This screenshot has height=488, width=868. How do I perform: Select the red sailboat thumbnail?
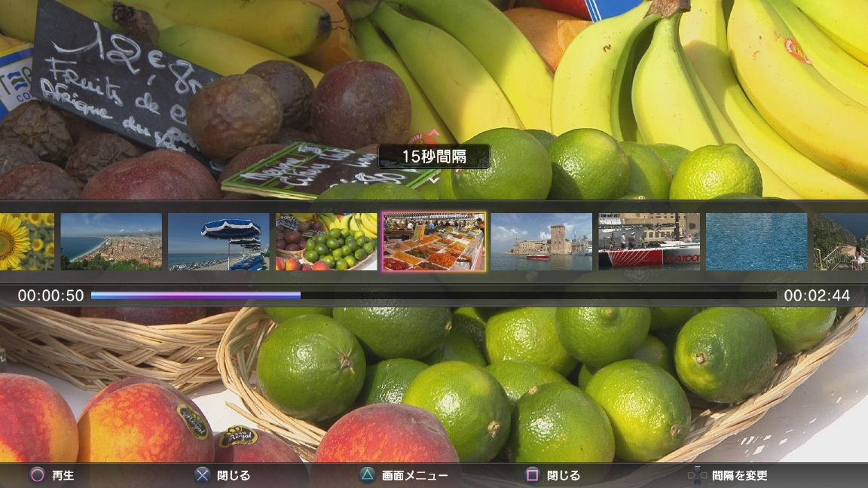click(649, 242)
